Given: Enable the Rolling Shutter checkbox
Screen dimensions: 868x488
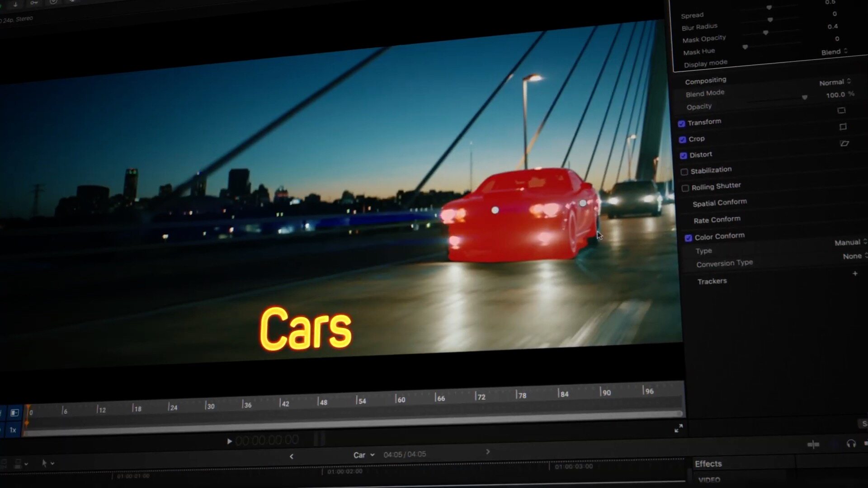Looking at the screenshot, I should coord(685,188).
